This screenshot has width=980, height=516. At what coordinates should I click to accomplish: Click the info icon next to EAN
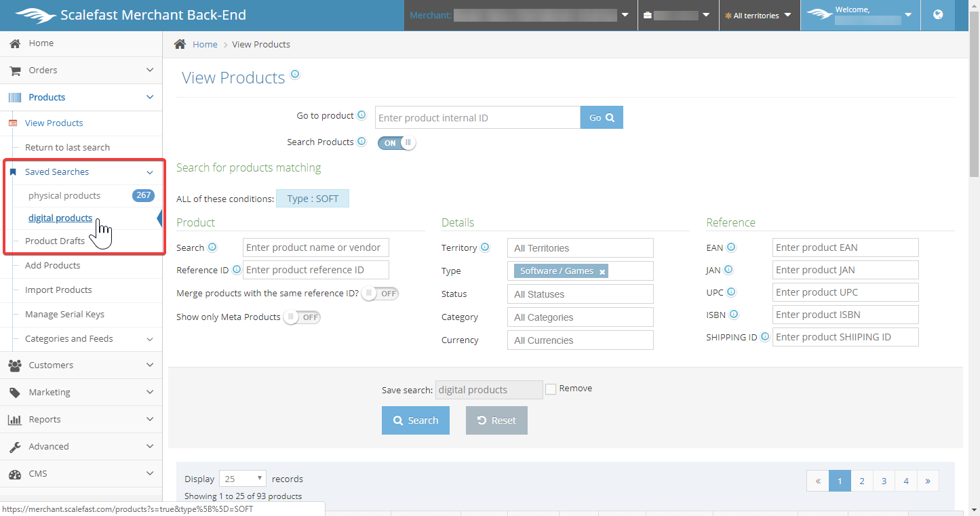731,247
